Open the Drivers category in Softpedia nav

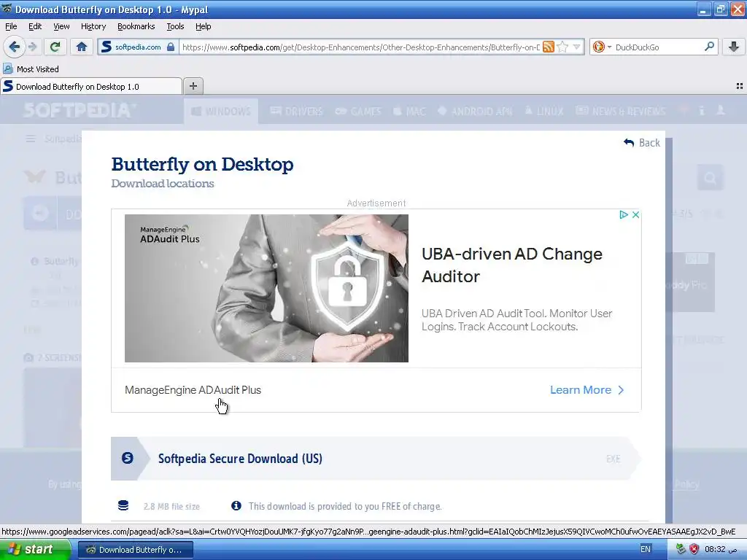click(x=296, y=112)
